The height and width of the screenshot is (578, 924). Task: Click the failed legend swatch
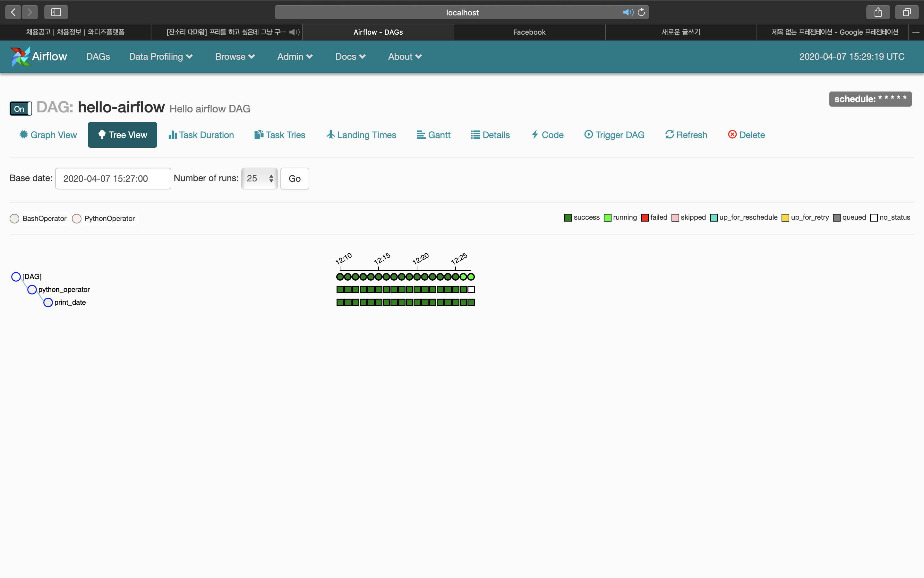(x=645, y=218)
